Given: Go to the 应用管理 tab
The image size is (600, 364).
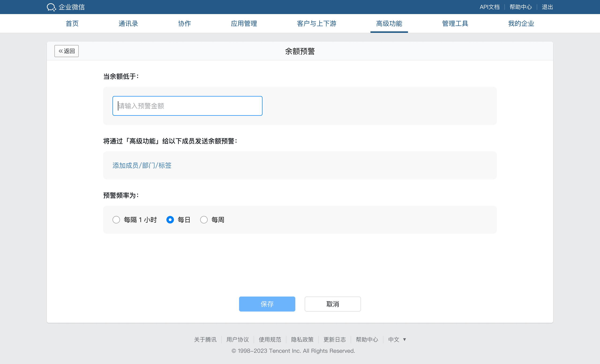Looking at the screenshot, I should point(244,24).
